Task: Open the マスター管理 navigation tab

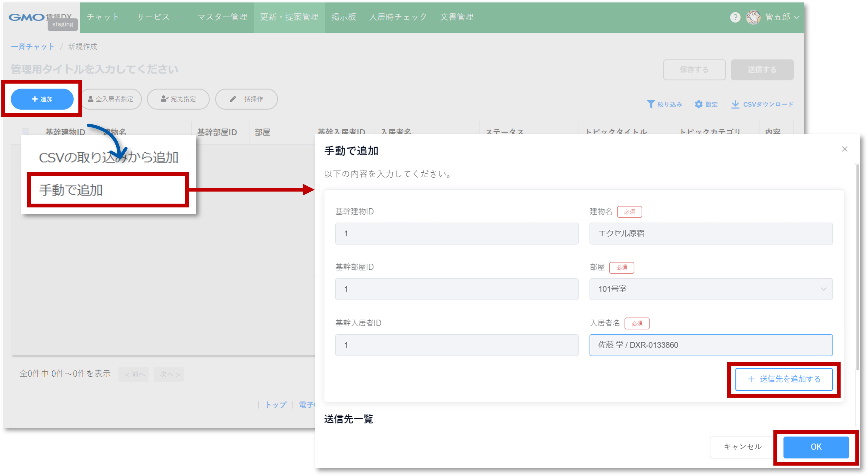Action: click(222, 17)
